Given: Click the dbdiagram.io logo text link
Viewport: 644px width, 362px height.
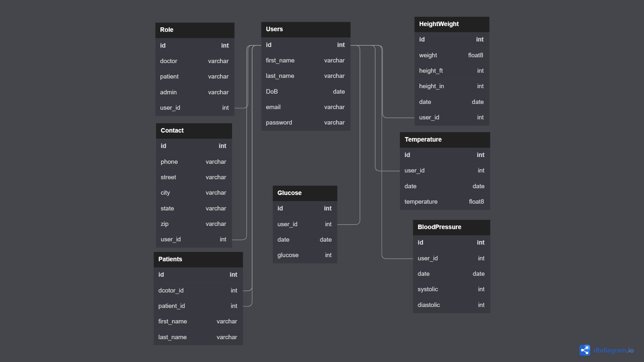Looking at the screenshot, I should click(x=615, y=350).
